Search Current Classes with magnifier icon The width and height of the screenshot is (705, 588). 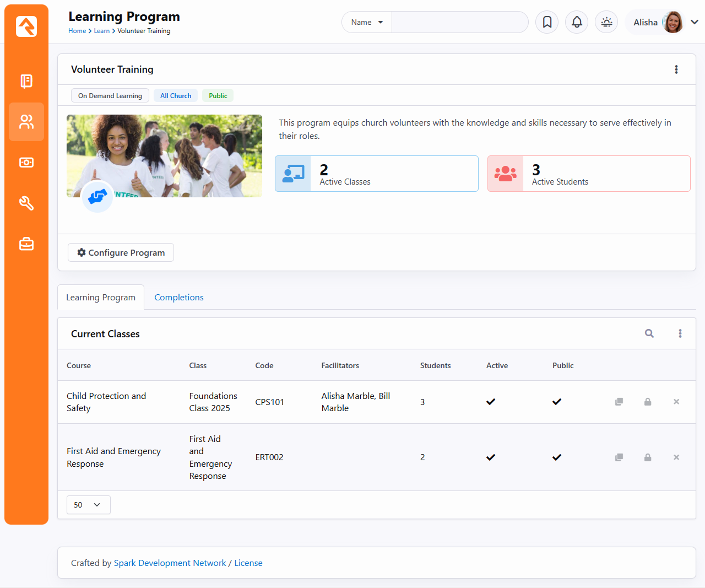click(649, 333)
